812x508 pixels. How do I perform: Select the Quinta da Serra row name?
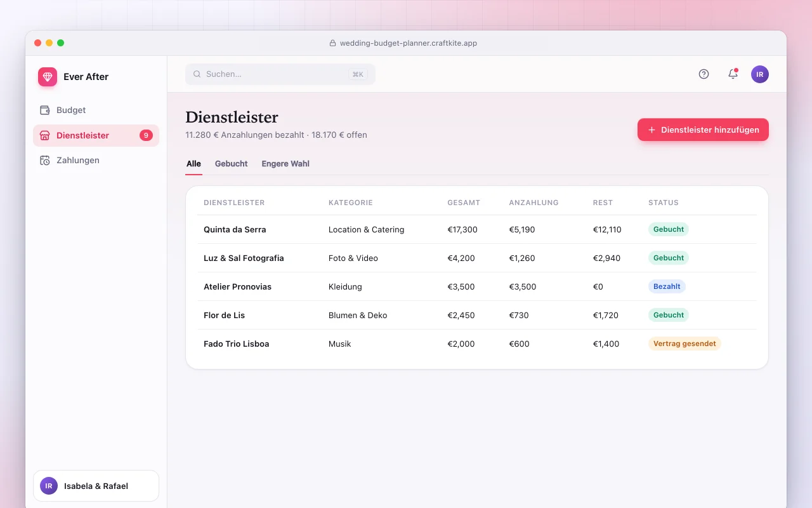[235, 229]
